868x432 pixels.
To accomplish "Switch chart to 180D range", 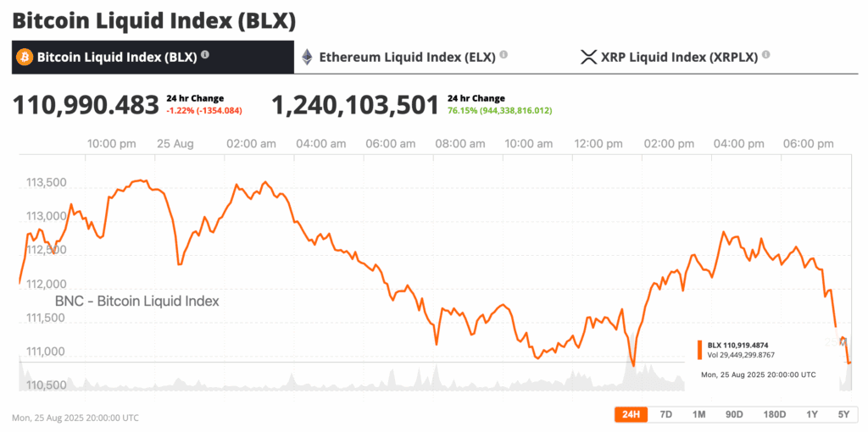I will tap(775, 414).
